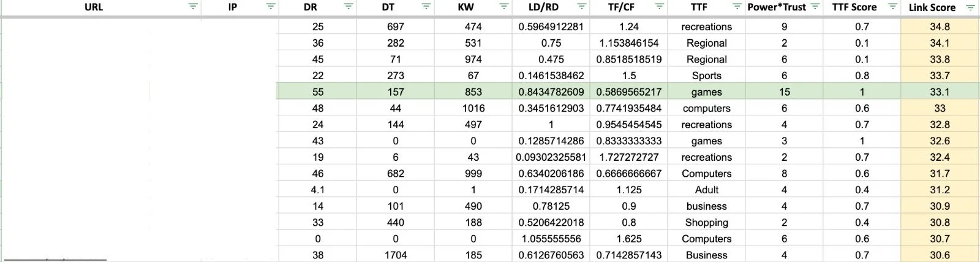Select the TTF cell reading Shopping
This screenshot has width=980, height=262.
point(706,222)
